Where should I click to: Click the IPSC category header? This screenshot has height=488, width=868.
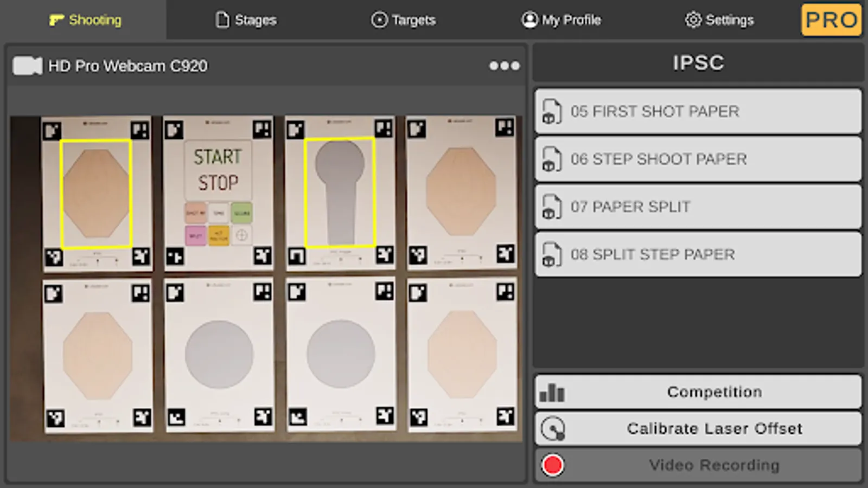[698, 63]
